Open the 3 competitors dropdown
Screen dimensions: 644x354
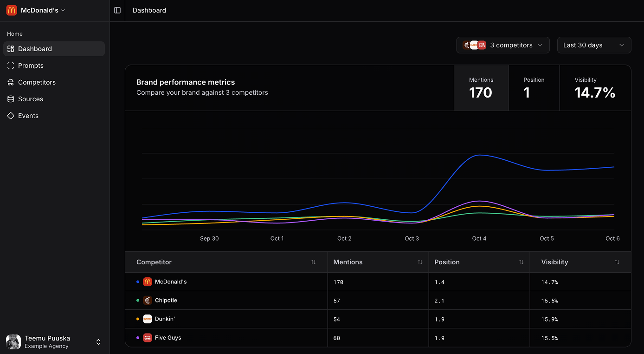(x=503, y=45)
